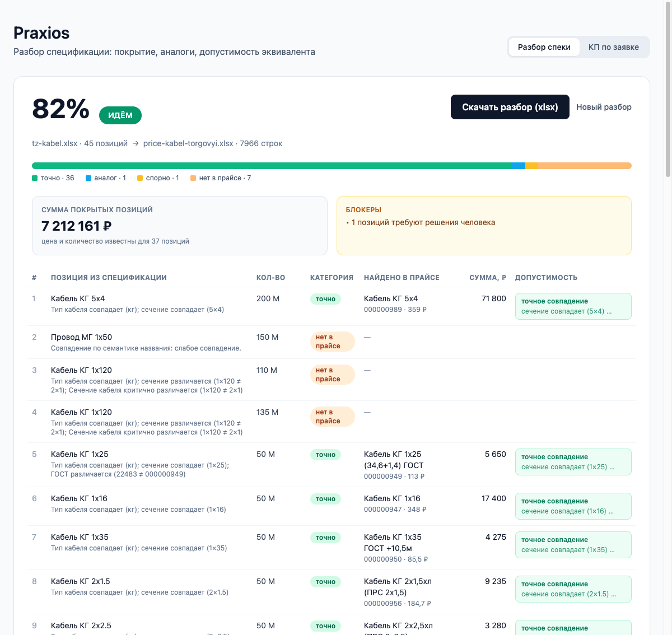Click the «точно» badge in row 7
This screenshot has height=635, width=672.
(325, 538)
